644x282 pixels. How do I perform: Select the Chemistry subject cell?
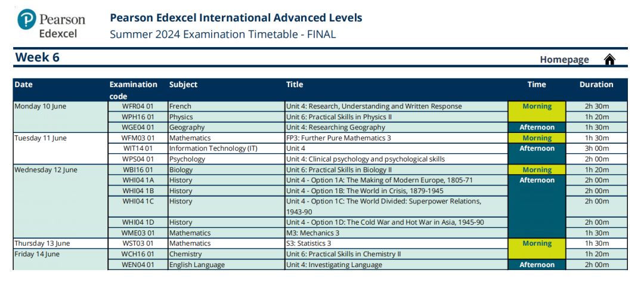227,254
